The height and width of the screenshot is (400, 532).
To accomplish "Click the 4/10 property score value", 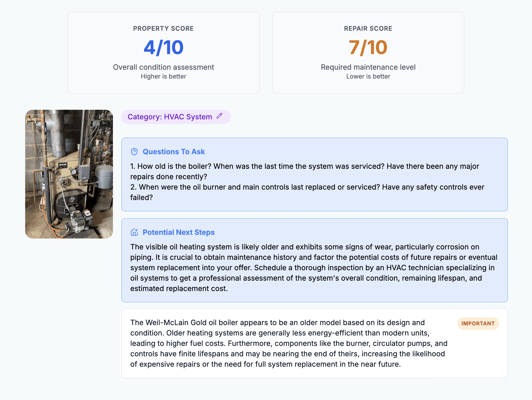I will 163,47.
